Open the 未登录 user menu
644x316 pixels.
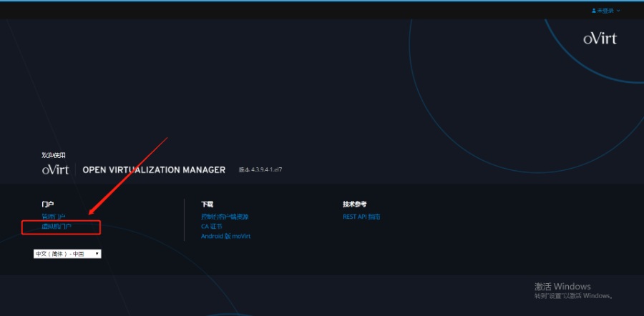click(606, 11)
